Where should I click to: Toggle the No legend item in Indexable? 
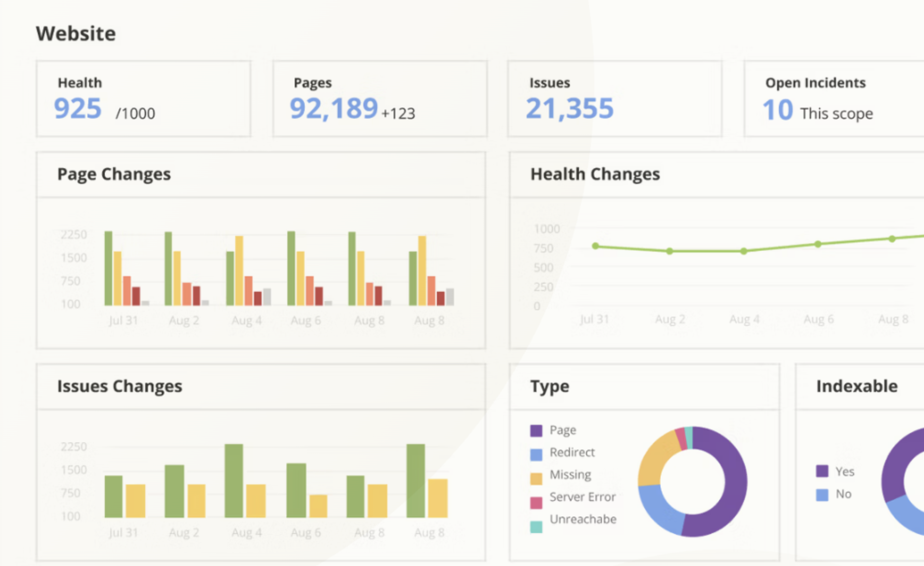pyautogui.click(x=843, y=494)
